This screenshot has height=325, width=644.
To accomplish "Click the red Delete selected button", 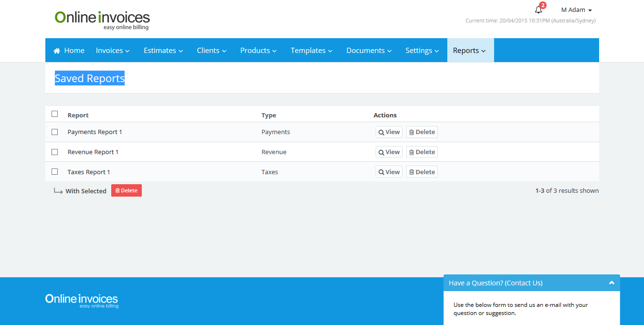I will click(x=127, y=190).
